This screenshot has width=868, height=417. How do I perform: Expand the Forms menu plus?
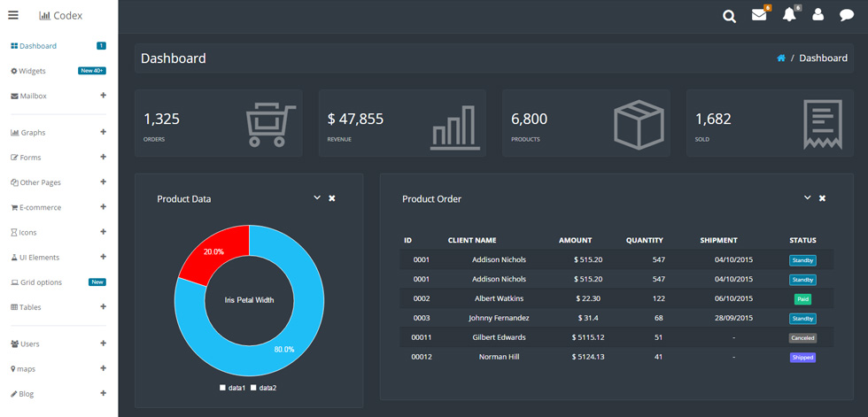tap(103, 157)
